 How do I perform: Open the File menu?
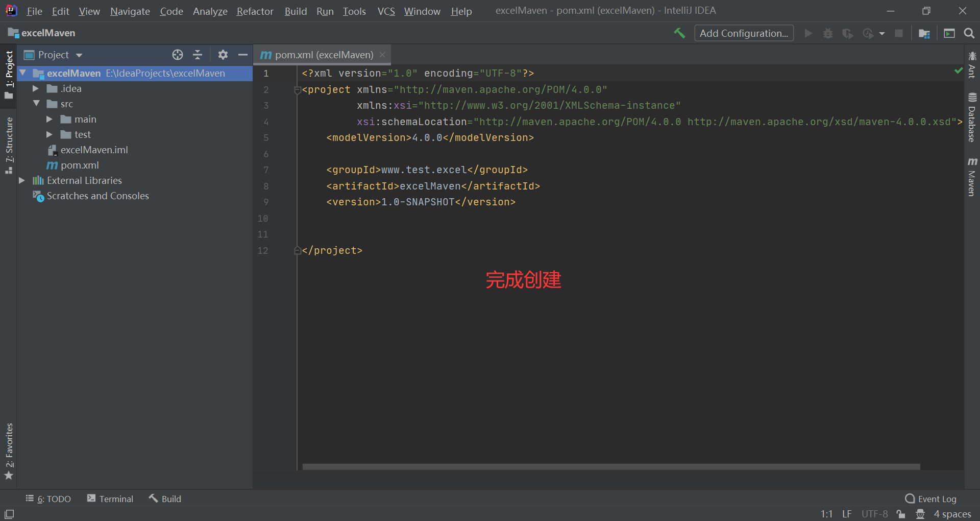[34, 11]
